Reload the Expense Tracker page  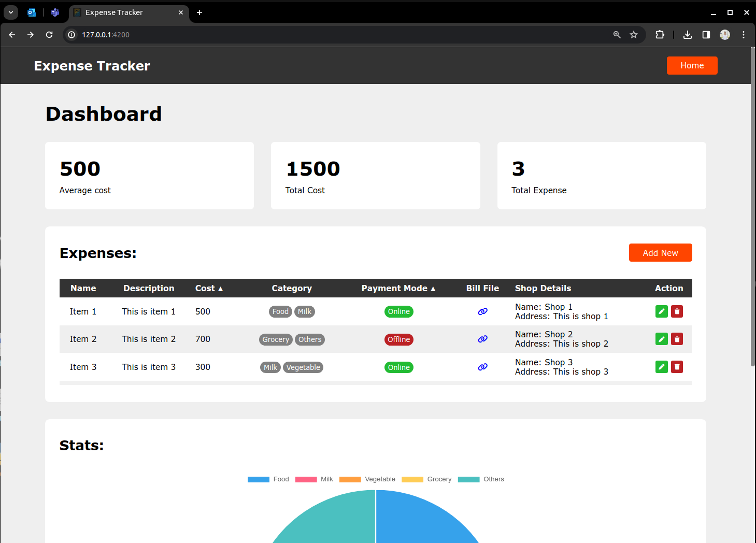pos(49,35)
